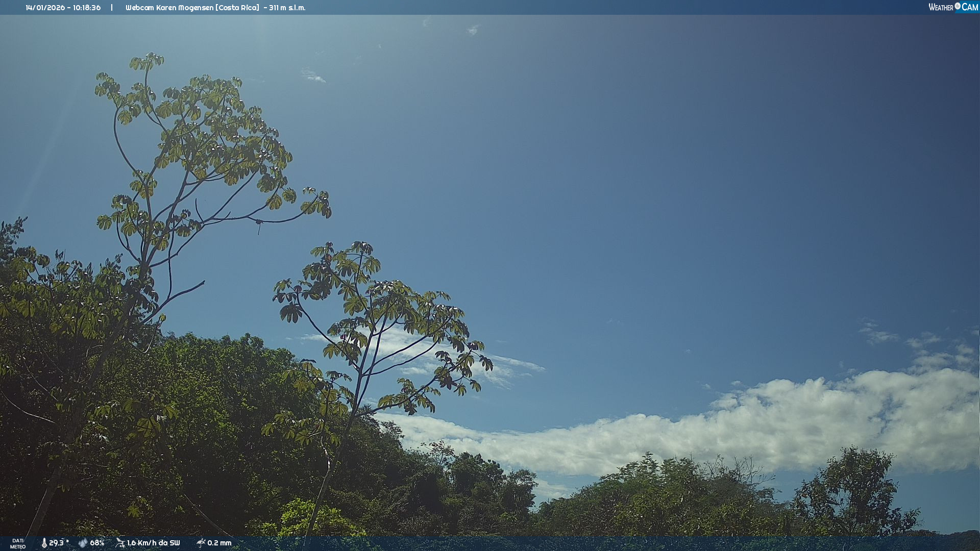The width and height of the screenshot is (980, 551).
Task: Click the [Costa Rica] location text
Action: coord(237,8)
